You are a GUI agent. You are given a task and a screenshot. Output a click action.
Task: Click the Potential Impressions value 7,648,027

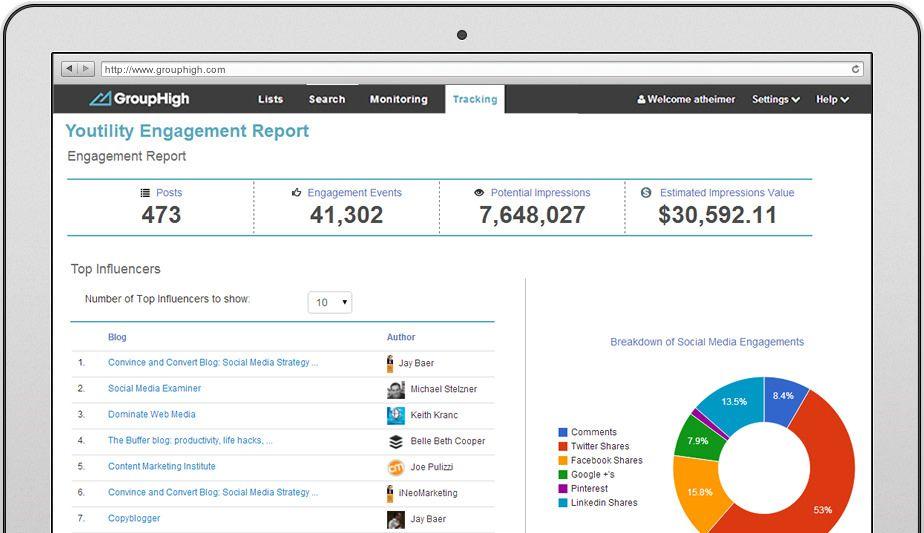pyautogui.click(x=532, y=215)
